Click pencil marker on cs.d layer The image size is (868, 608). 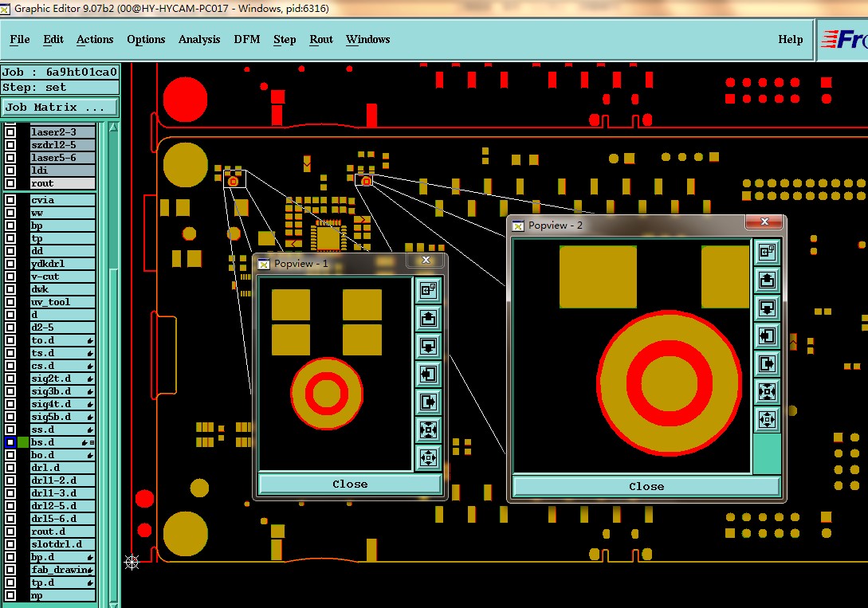[90, 367]
